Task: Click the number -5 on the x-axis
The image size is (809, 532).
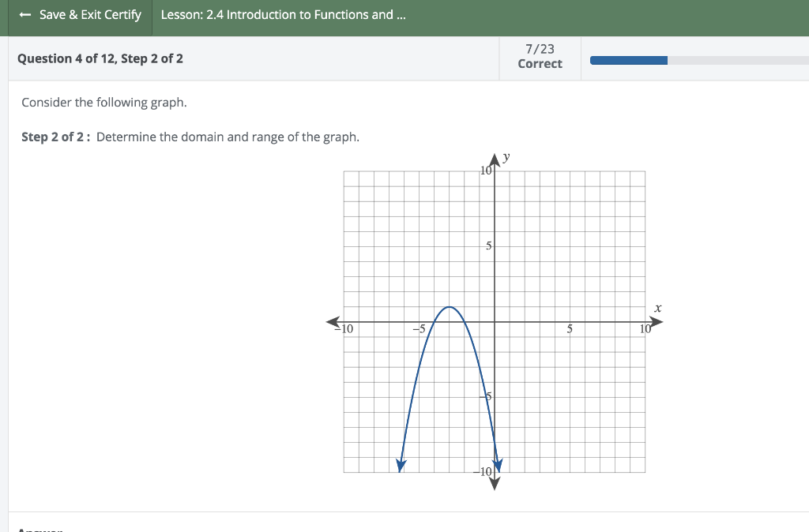Action: point(420,330)
